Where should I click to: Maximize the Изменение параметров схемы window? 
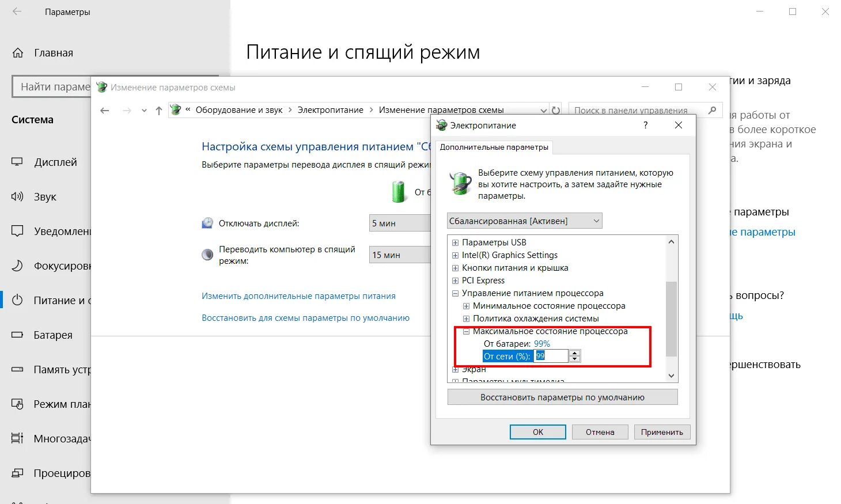679,87
